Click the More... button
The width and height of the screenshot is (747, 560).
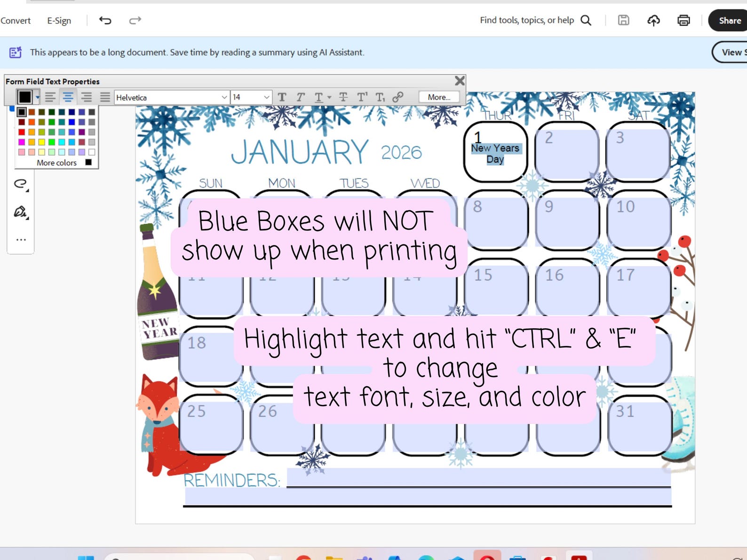coord(439,97)
